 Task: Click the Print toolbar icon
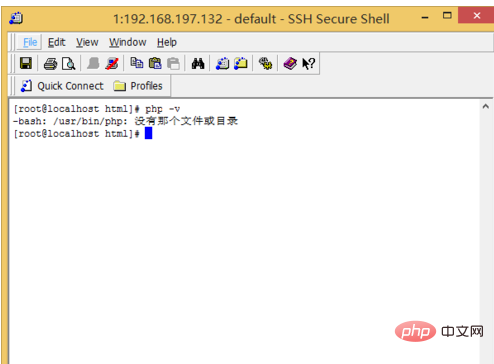[x=50, y=64]
